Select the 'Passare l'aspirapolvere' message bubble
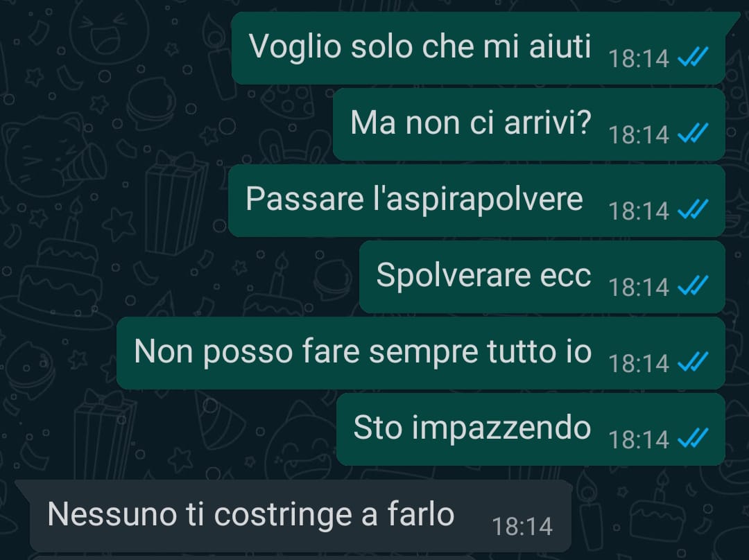The width and height of the screenshot is (749, 560). coord(476,200)
